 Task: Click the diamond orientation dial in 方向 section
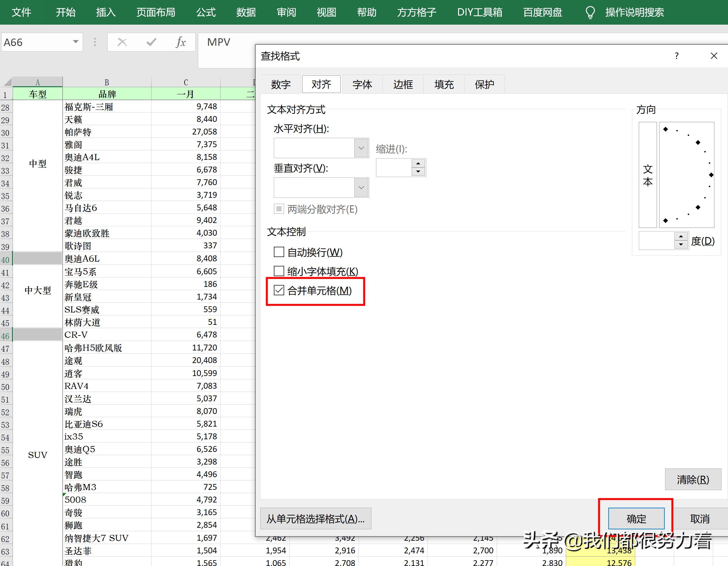pos(686,175)
